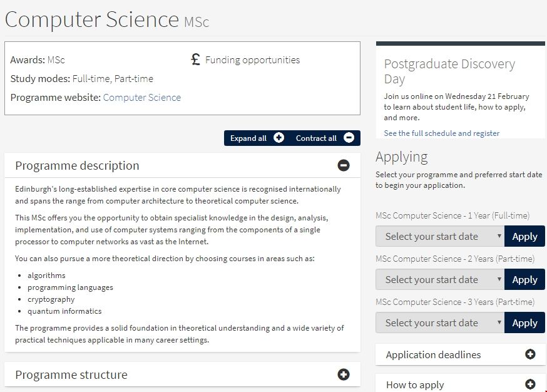Open start date dropdown for 1 Year Full-time
The width and height of the screenshot is (547, 392).
(439, 237)
